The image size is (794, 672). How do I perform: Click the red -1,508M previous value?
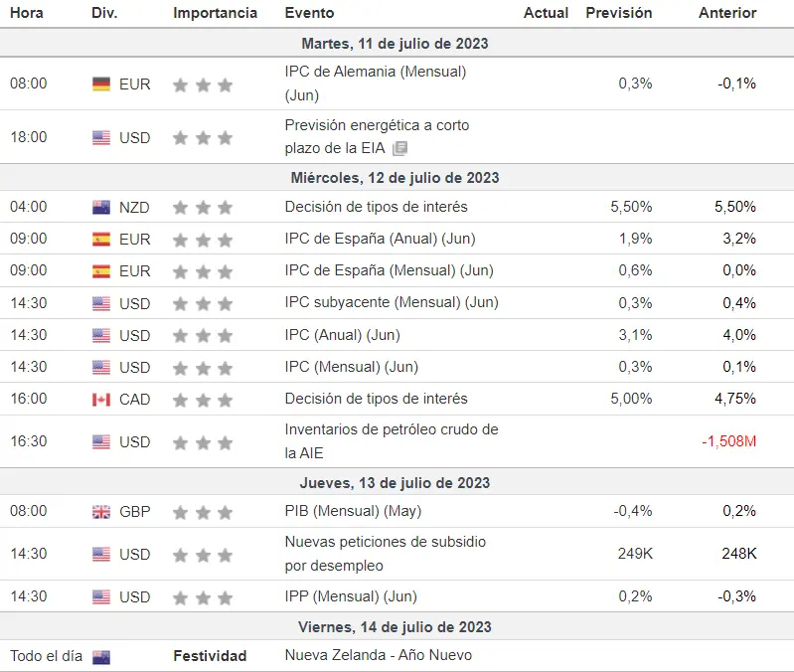[729, 441]
